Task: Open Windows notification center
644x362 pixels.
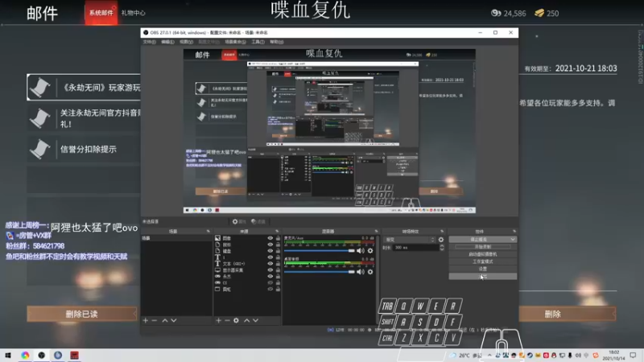Action: (x=633, y=356)
